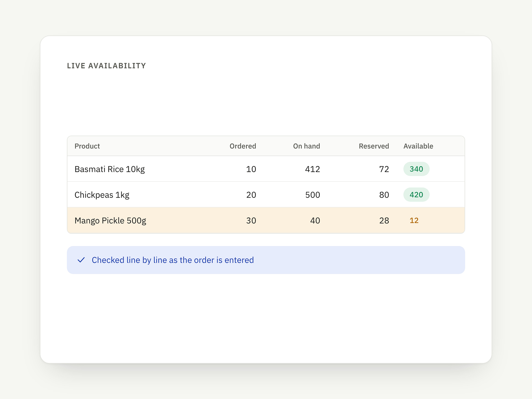Click the green 420 available badge
532x399 pixels.
[x=416, y=195]
